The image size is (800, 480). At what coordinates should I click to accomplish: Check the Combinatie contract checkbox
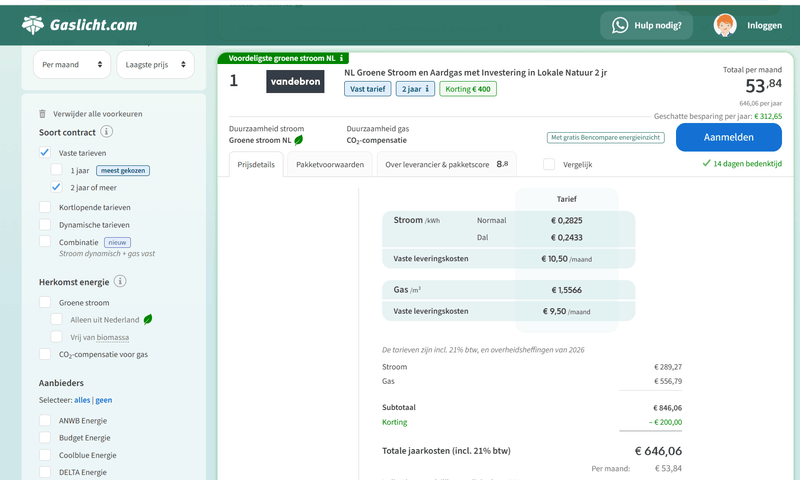(x=45, y=242)
